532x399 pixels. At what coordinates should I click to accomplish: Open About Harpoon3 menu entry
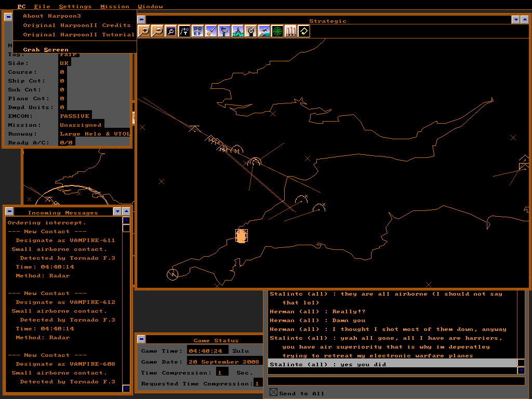point(51,16)
